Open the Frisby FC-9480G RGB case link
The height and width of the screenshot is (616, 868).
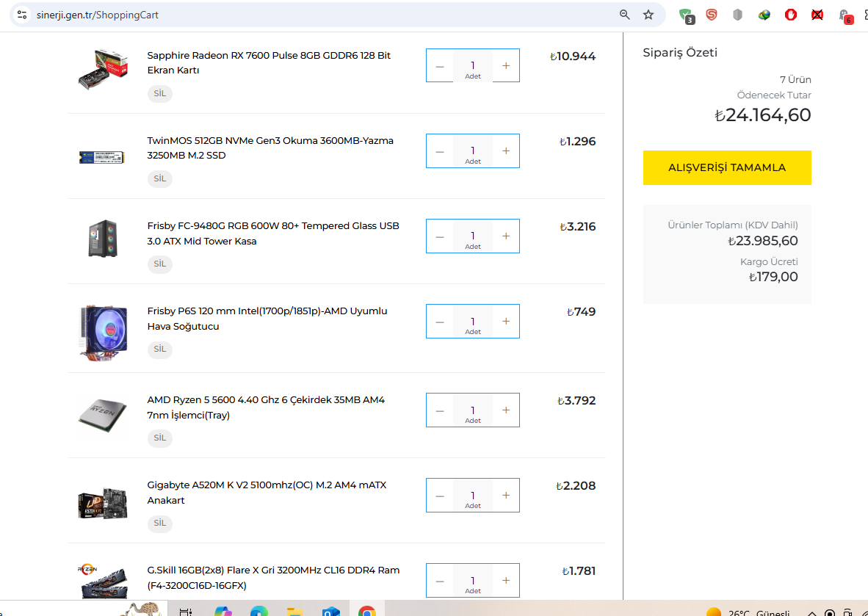click(273, 233)
